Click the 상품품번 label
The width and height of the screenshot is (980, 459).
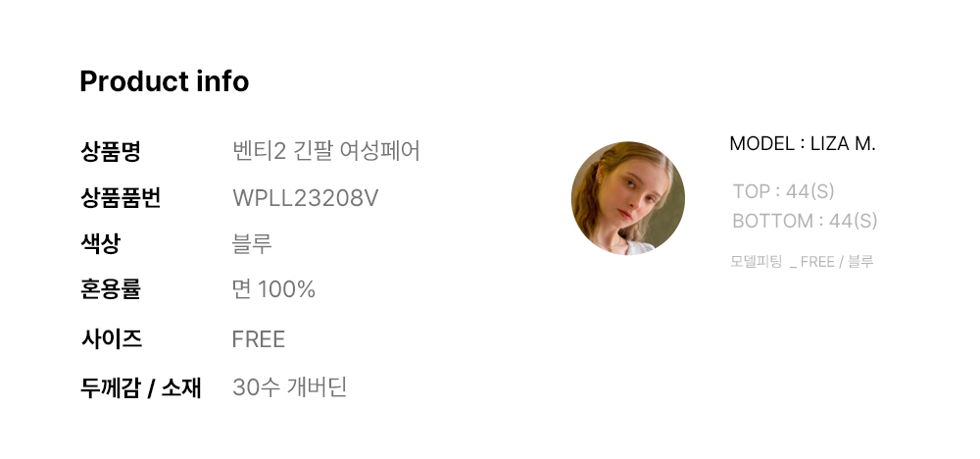click(121, 197)
